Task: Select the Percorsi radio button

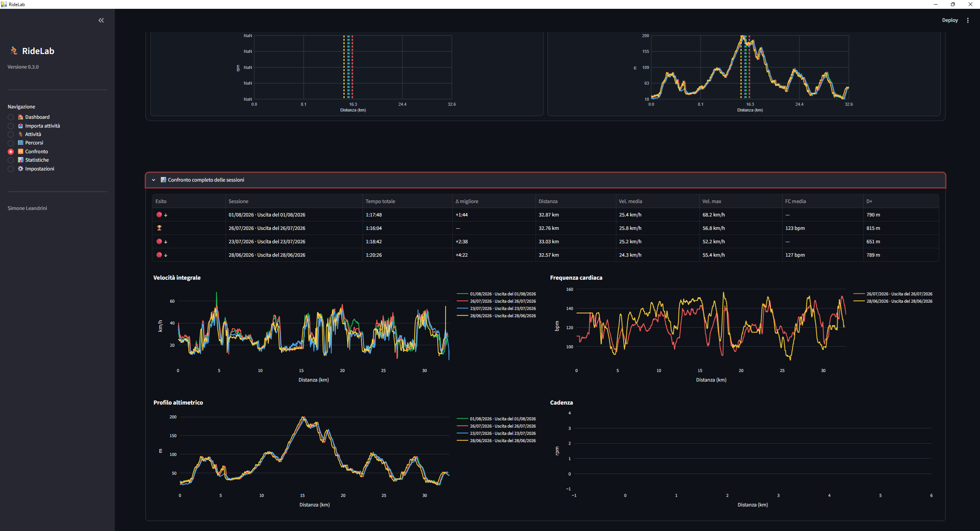Action: click(x=11, y=143)
